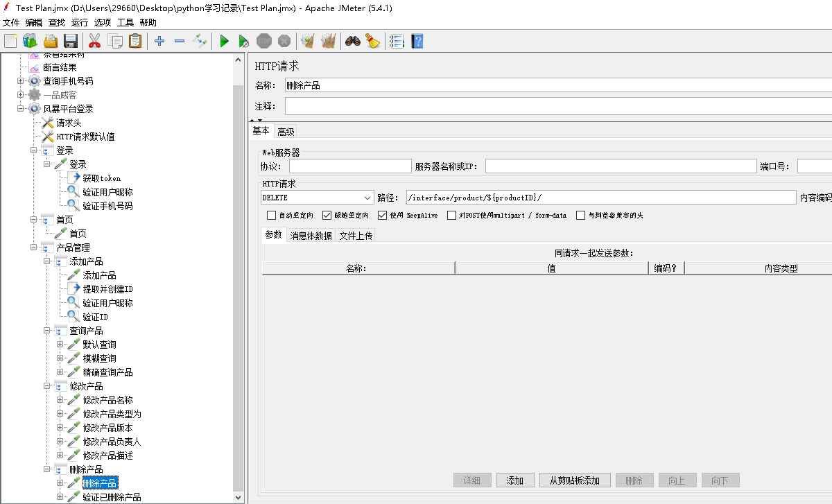Click the 路径 input field
832x504 pixels.
pyautogui.click(x=600, y=198)
